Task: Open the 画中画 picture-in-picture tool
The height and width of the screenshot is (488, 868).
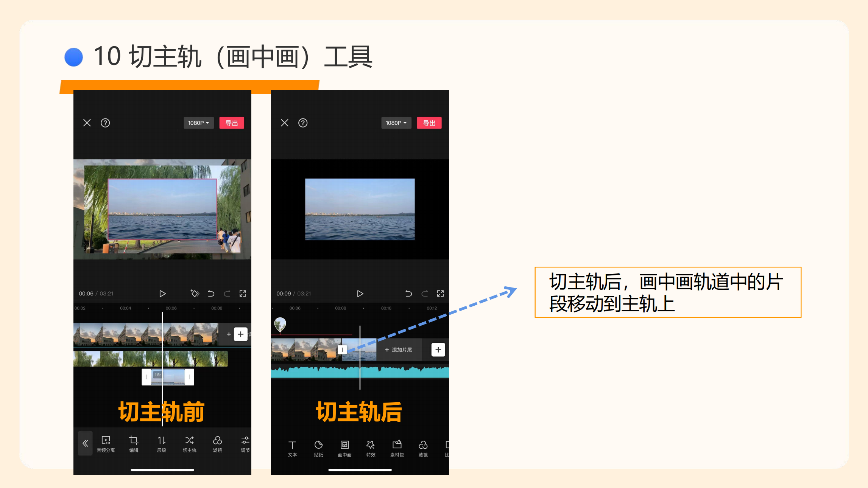Action: click(x=345, y=449)
